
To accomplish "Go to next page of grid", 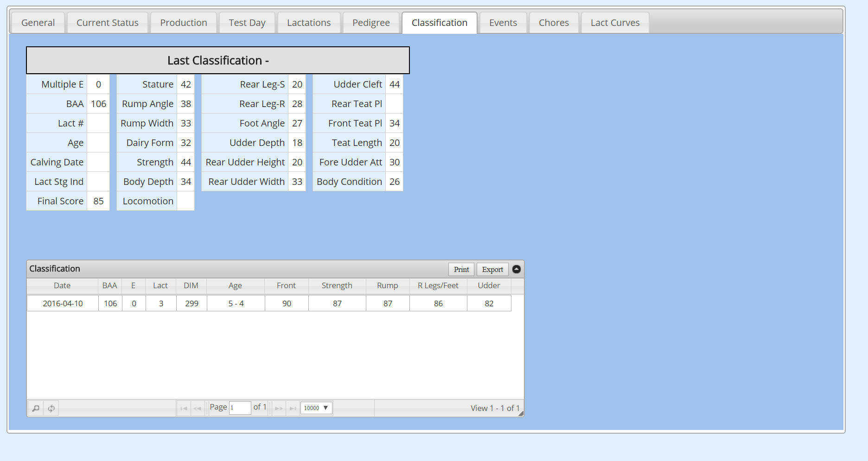I will pos(279,408).
